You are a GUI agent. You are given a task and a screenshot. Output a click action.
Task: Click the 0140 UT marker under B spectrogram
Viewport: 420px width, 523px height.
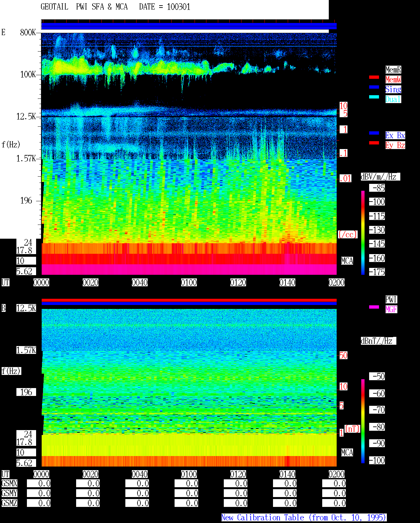(x=287, y=474)
